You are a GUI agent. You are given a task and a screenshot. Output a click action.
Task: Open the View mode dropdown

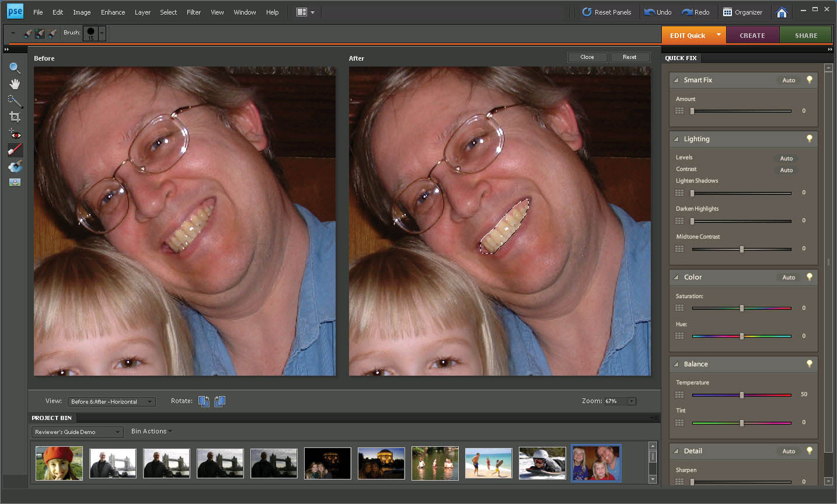tap(111, 402)
